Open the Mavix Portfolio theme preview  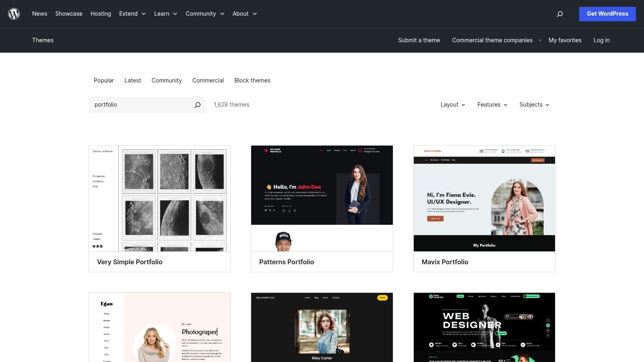pos(484,199)
